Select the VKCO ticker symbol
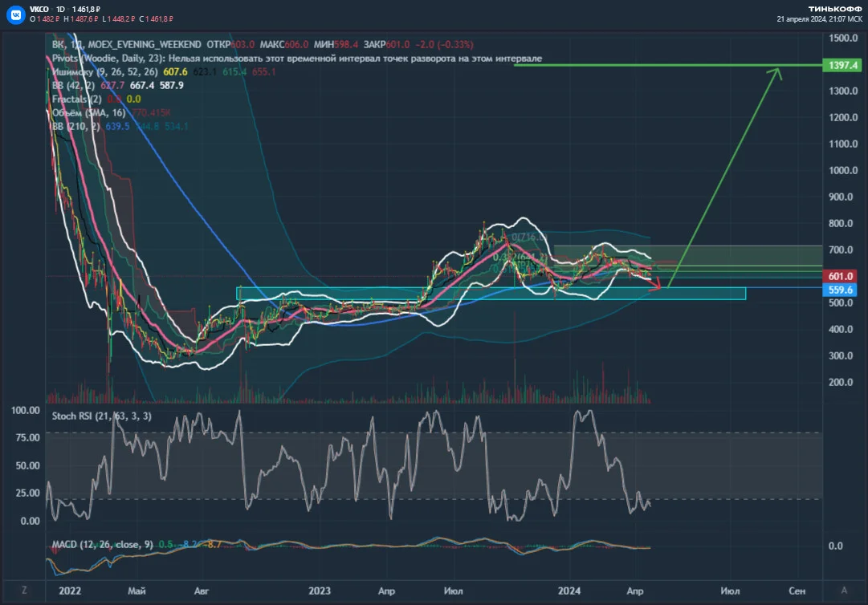868x605 pixels. tap(39, 10)
